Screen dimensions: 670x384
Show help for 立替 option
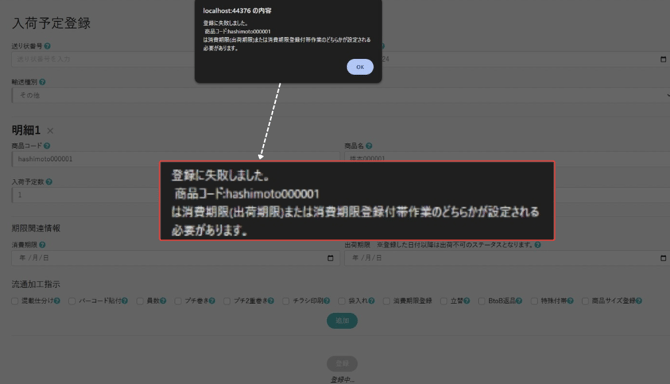467,301
